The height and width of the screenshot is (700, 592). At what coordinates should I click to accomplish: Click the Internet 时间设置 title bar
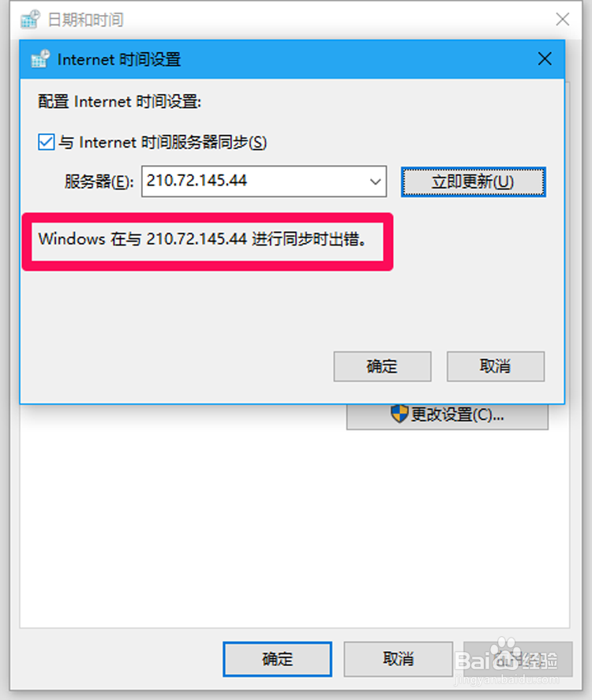click(x=292, y=59)
